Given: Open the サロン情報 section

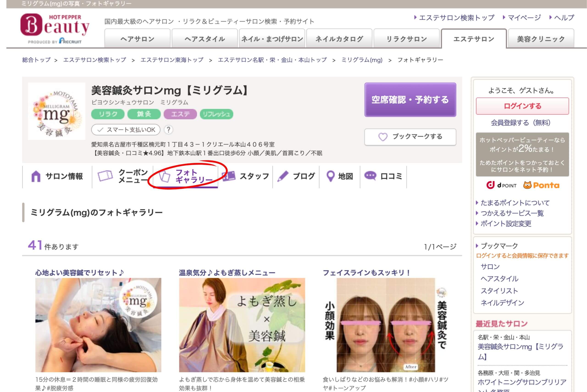Looking at the screenshot, I should tap(57, 177).
